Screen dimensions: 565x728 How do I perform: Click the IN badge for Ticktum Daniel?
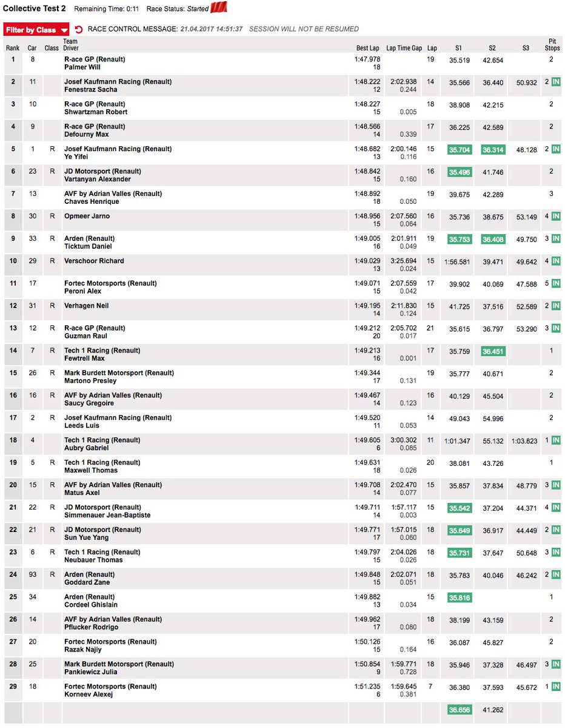coord(556,239)
